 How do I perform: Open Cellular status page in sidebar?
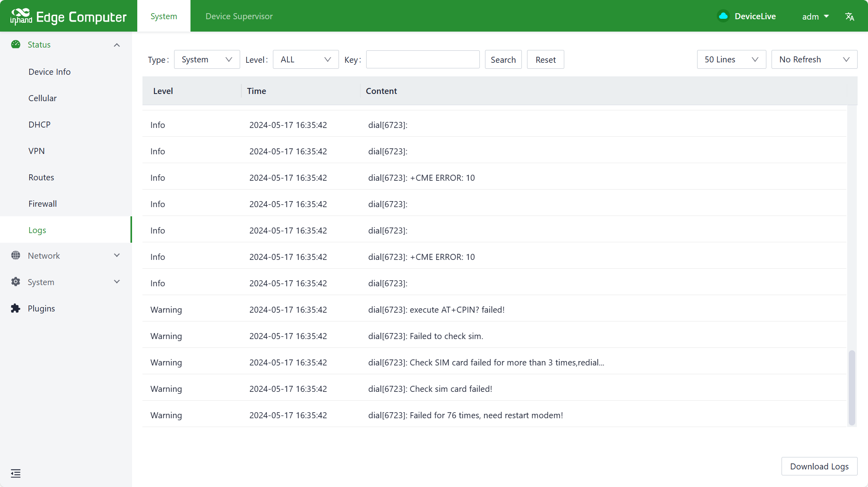[42, 98]
